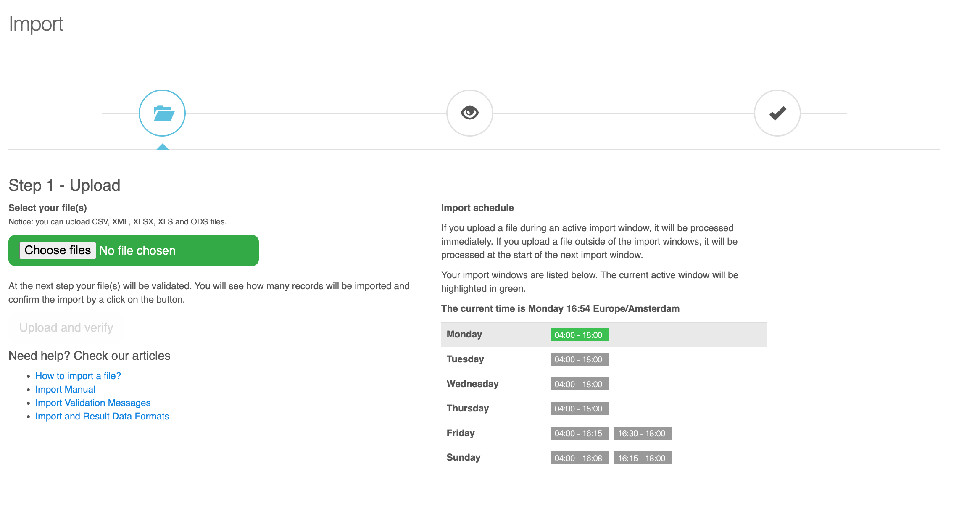Click Wednesday's import window badge
The width and height of the screenshot is (980, 522).
click(579, 384)
